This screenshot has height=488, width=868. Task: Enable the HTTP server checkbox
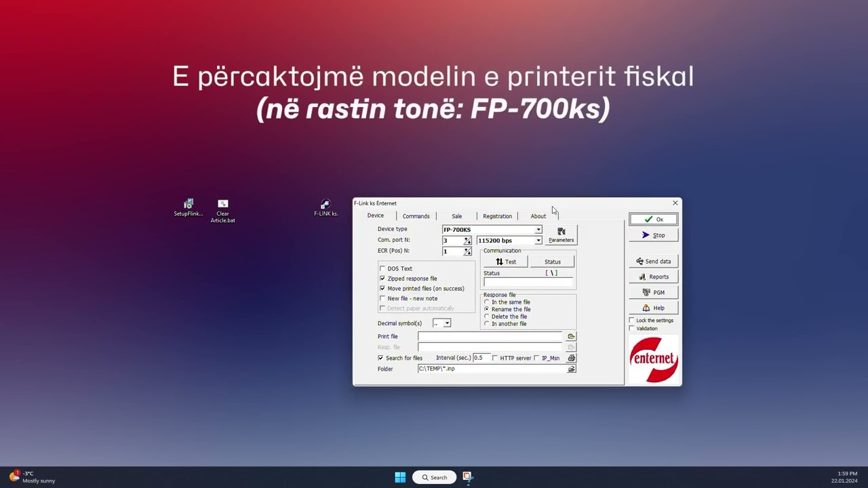(x=495, y=358)
